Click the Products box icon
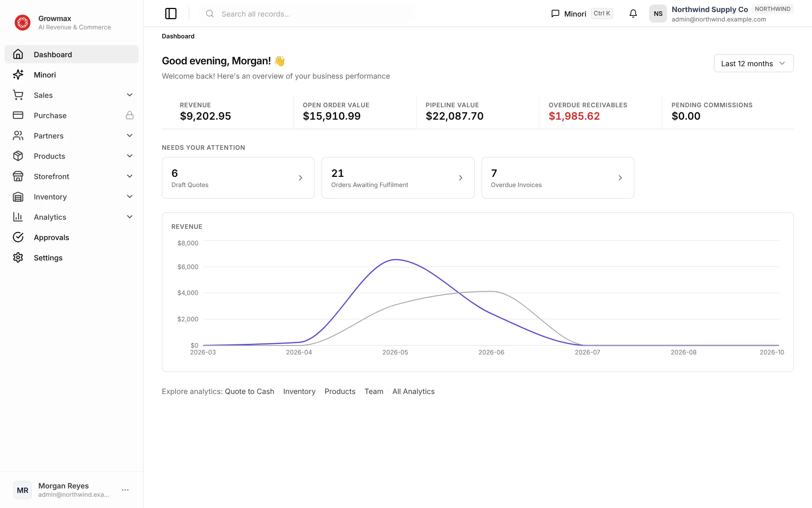The width and height of the screenshot is (812, 508). [18, 156]
